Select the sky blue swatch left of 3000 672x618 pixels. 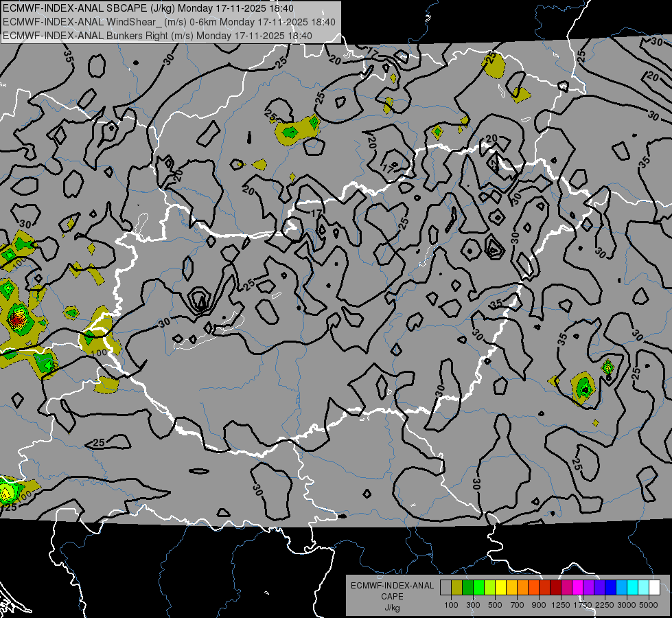click(621, 587)
